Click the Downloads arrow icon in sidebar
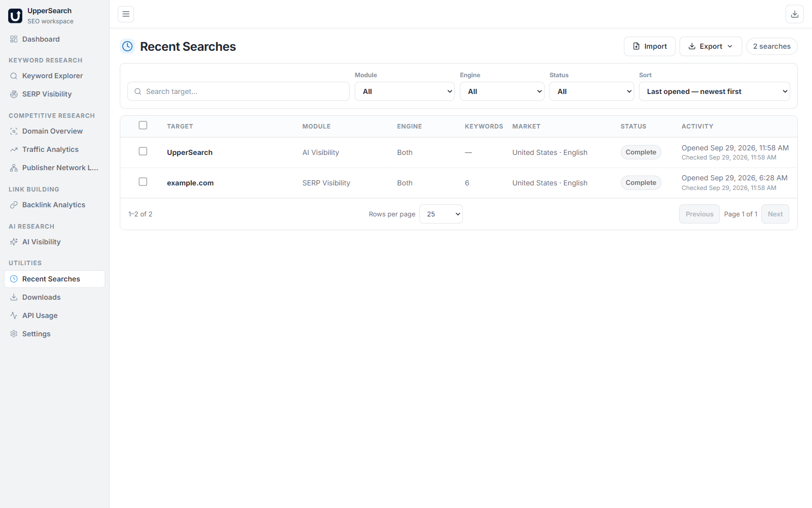This screenshot has width=812, height=508. (14, 297)
